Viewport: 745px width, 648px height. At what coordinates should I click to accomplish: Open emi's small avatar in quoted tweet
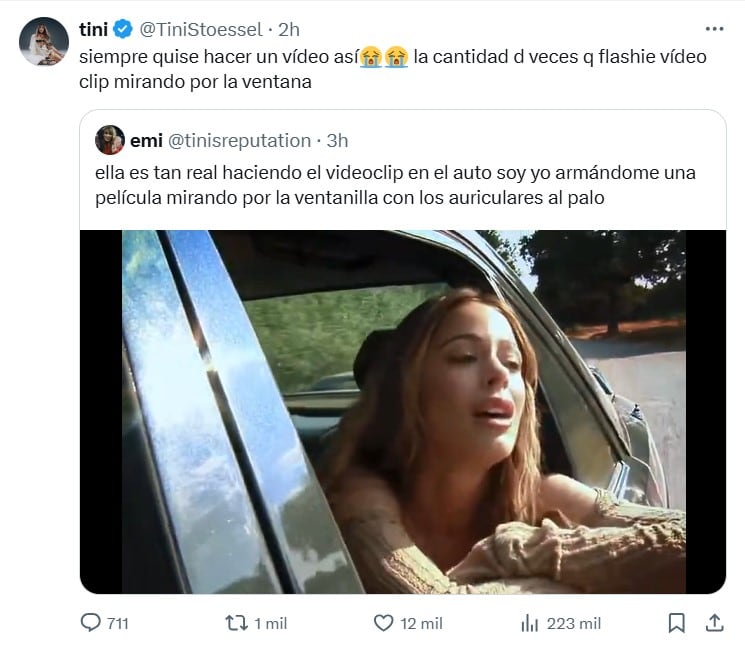[x=110, y=140]
